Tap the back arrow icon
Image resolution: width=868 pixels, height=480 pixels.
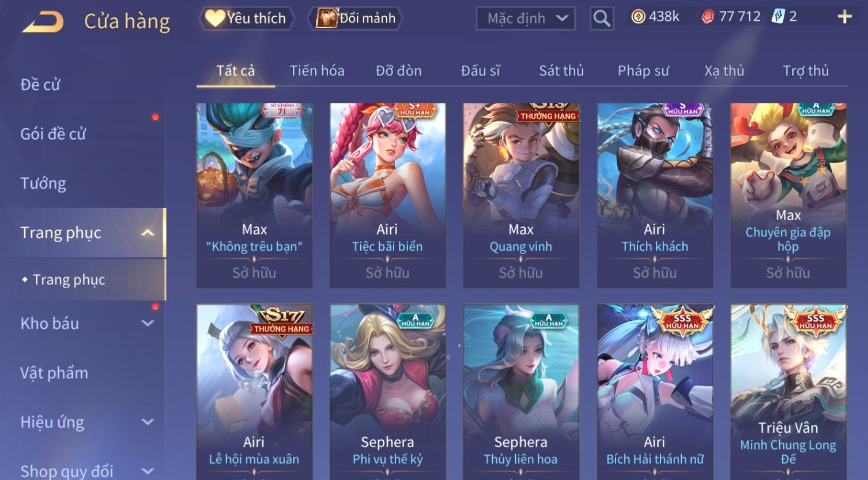(43, 22)
